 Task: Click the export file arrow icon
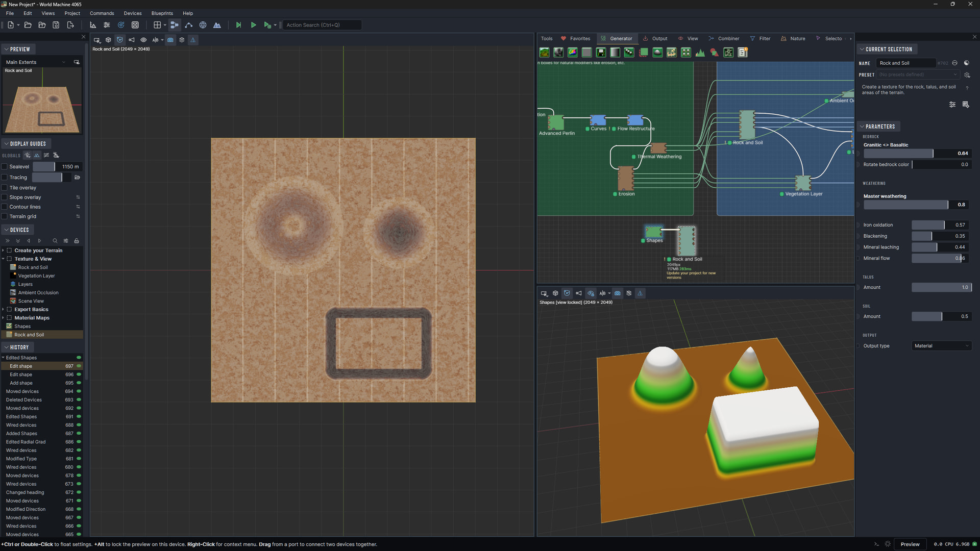click(70, 25)
